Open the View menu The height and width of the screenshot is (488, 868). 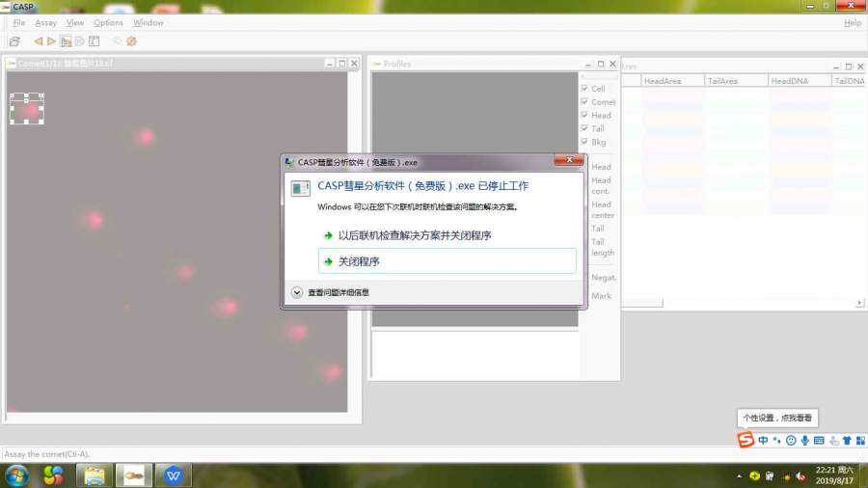tap(74, 23)
